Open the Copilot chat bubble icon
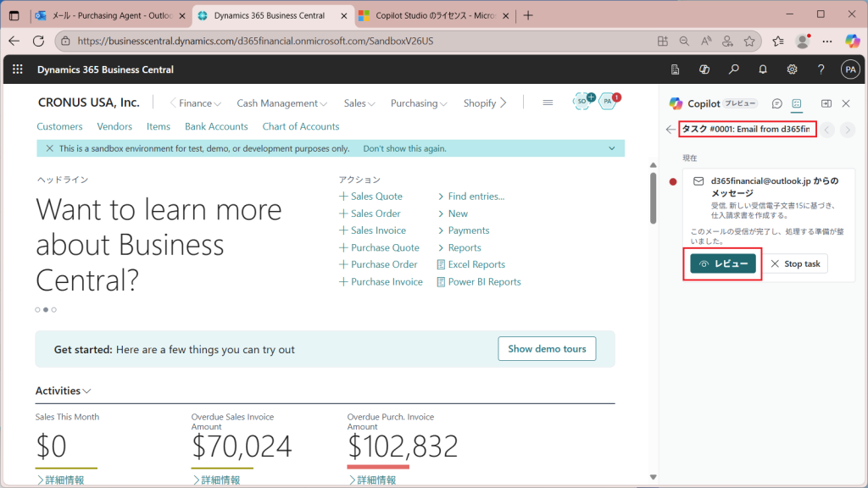868x488 pixels. pyautogui.click(x=776, y=103)
